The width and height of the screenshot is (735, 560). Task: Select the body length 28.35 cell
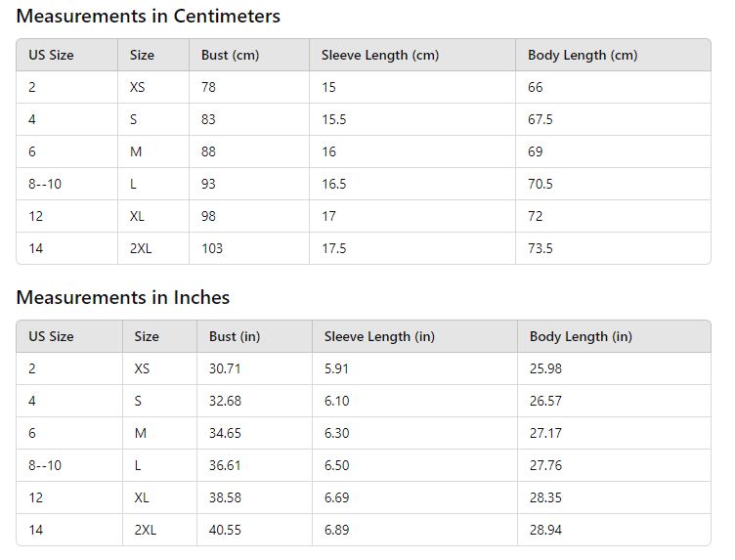[x=545, y=498]
